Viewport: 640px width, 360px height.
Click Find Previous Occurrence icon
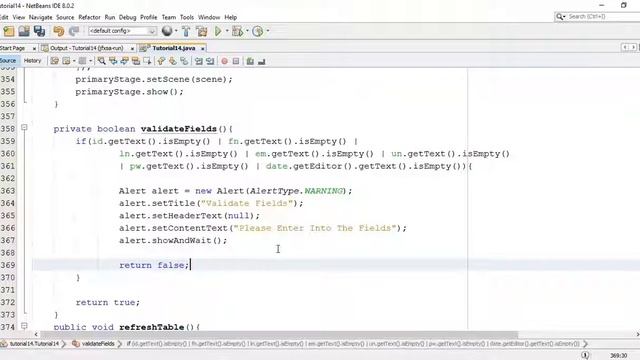[113, 61]
